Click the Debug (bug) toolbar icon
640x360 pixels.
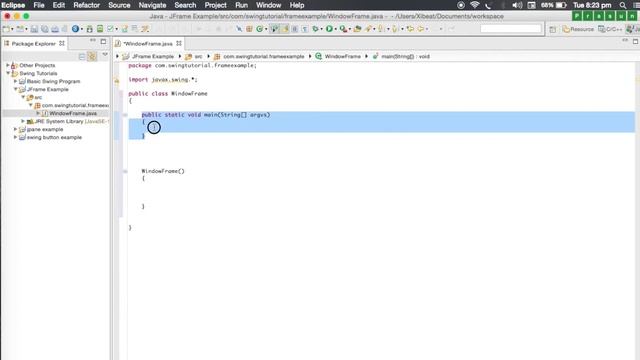[315, 29]
